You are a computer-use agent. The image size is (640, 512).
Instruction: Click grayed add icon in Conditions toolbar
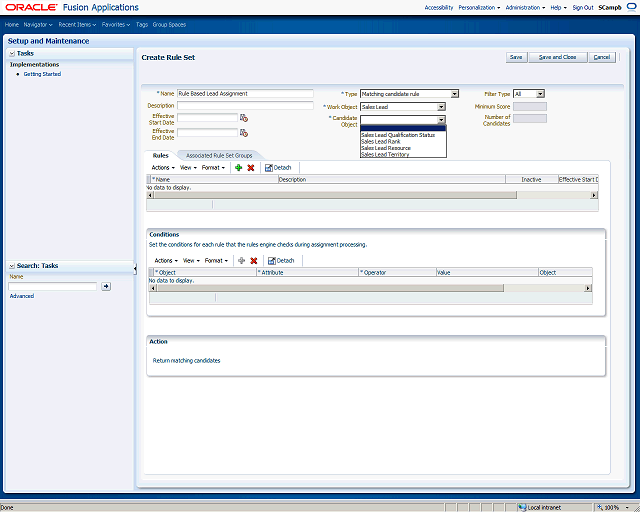pyautogui.click(x=242, y=260)
